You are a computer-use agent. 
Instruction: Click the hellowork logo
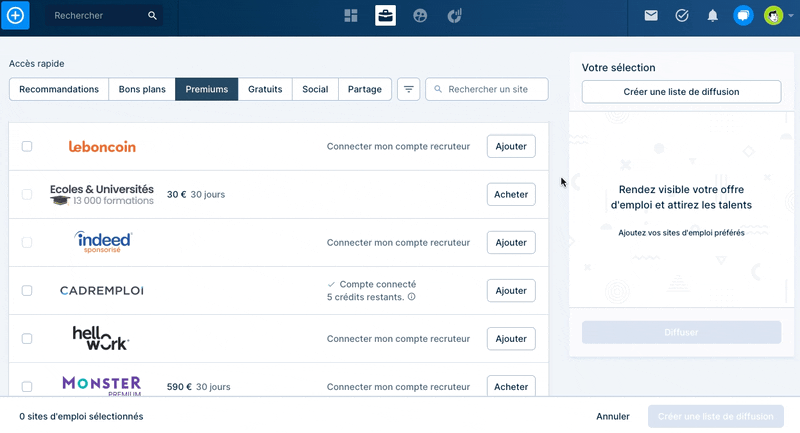[101, 339]
